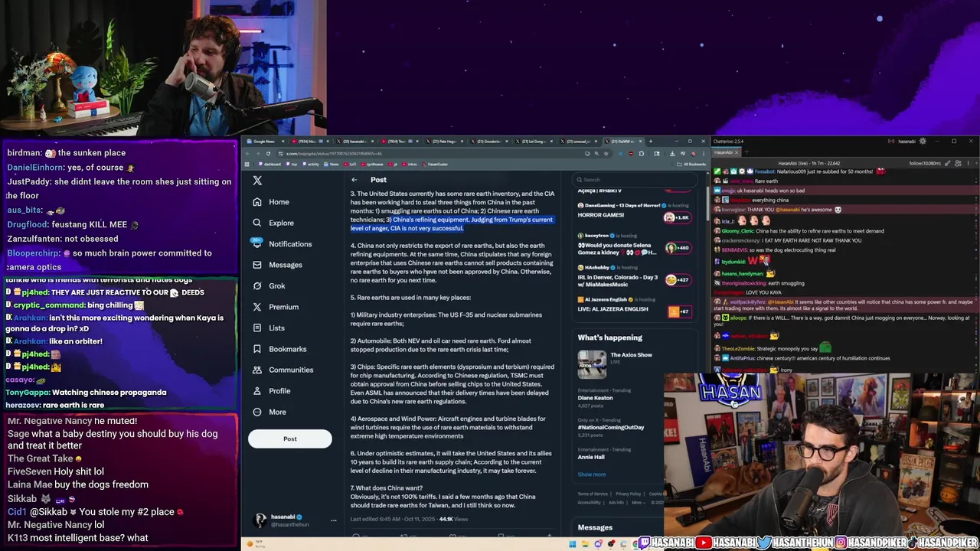
Task: Open Communities in the X sidebar
Action: coord(283,370)
